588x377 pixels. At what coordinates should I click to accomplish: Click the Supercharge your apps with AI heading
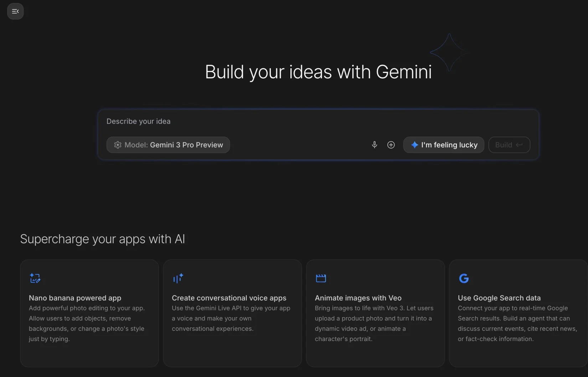point(103,239)
